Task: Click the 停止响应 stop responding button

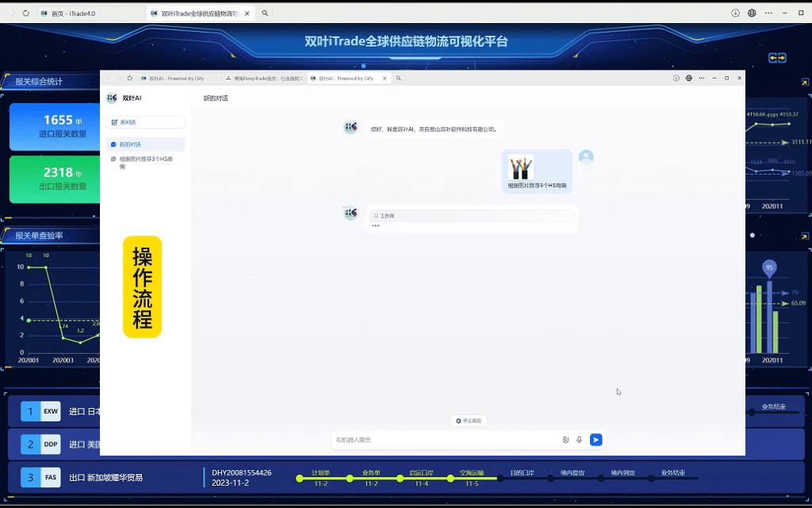Action: tap(469, 421)
